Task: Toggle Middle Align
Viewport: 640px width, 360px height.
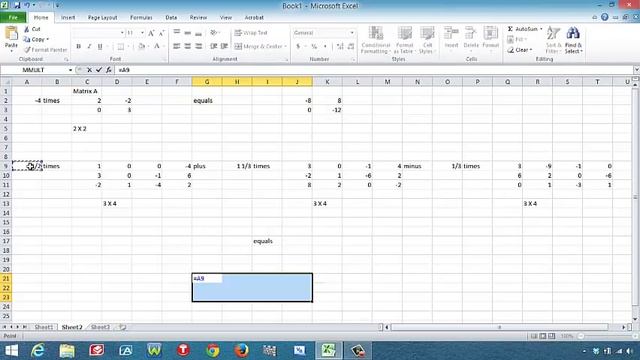Action: pos(188,33)
